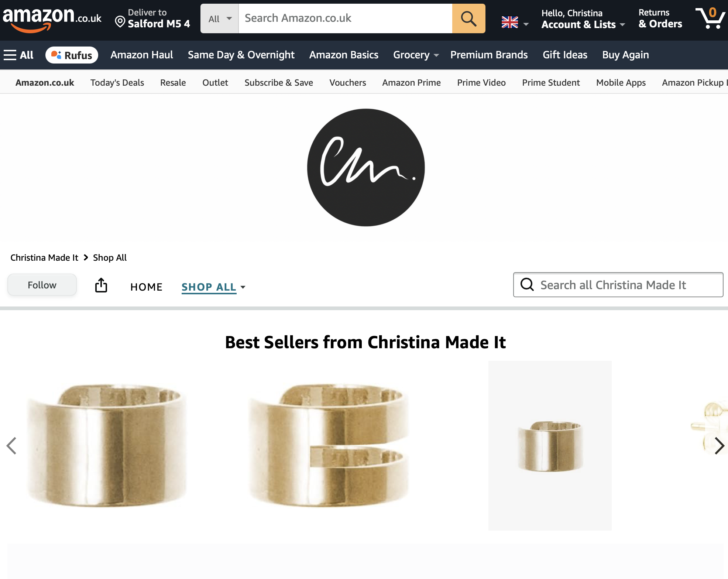Click the next carousel arrow
Screen dimensions: 728x579
point(719,446)
